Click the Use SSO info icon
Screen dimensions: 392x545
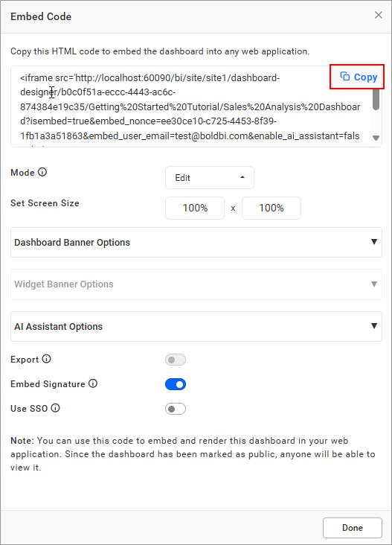[x=56, y=408]
